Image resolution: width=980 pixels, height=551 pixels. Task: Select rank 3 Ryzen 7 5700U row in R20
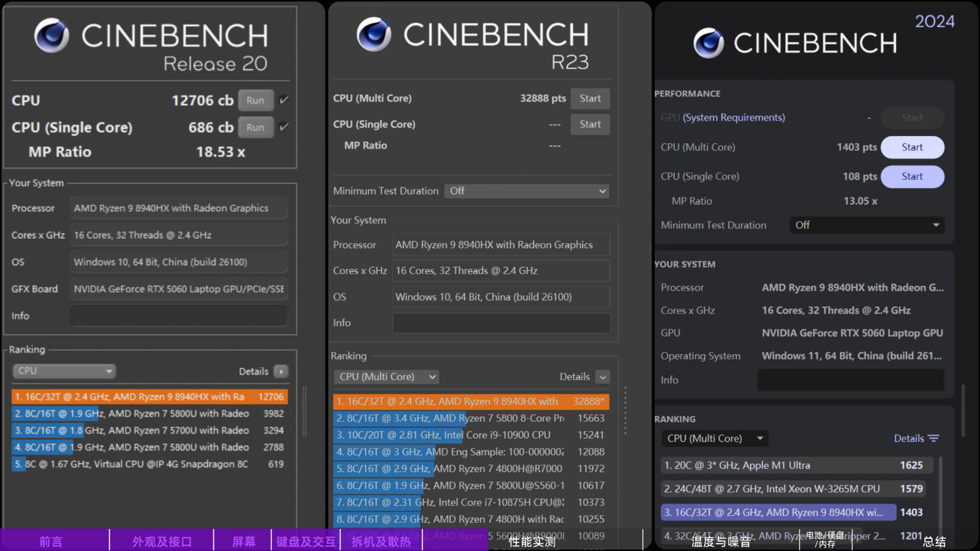[149, 430]
